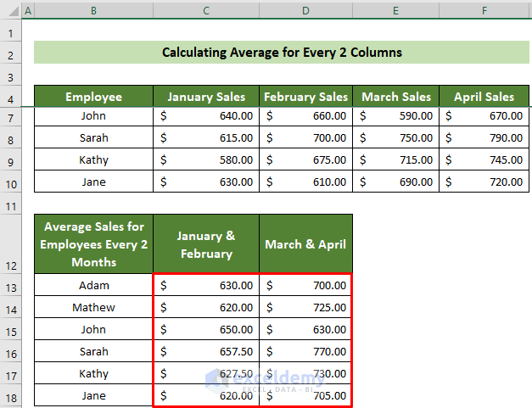Screen dimensions: 532x408
Task: Click the 'March & April' header cell
Action: pyautogui.click(x=305, y=244)
